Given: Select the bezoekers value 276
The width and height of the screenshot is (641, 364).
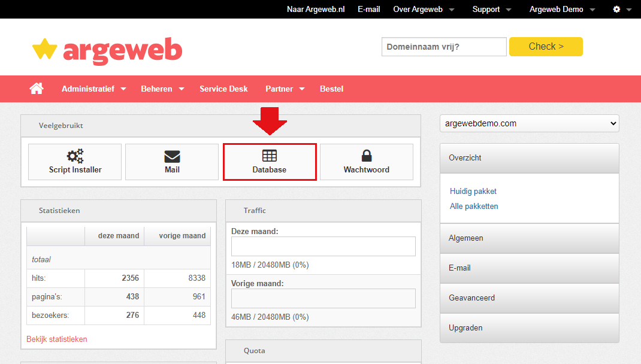Looking at the screenshot, I should point(132,315).
